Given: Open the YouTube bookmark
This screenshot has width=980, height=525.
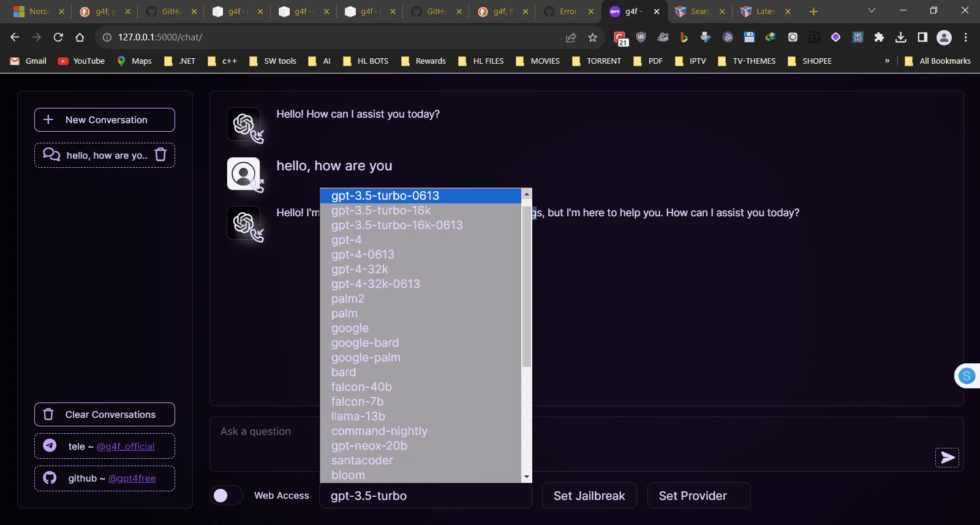Looking at the screenshot, I should 81,61.
